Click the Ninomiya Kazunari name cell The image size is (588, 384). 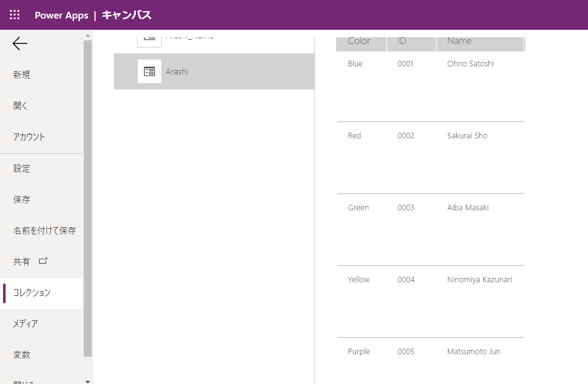479,280
